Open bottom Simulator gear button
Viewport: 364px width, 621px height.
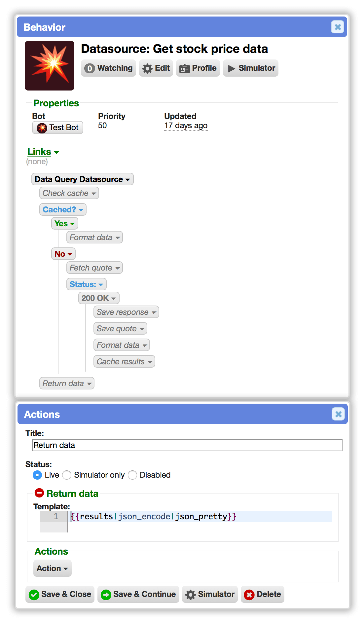coord(210,594)
